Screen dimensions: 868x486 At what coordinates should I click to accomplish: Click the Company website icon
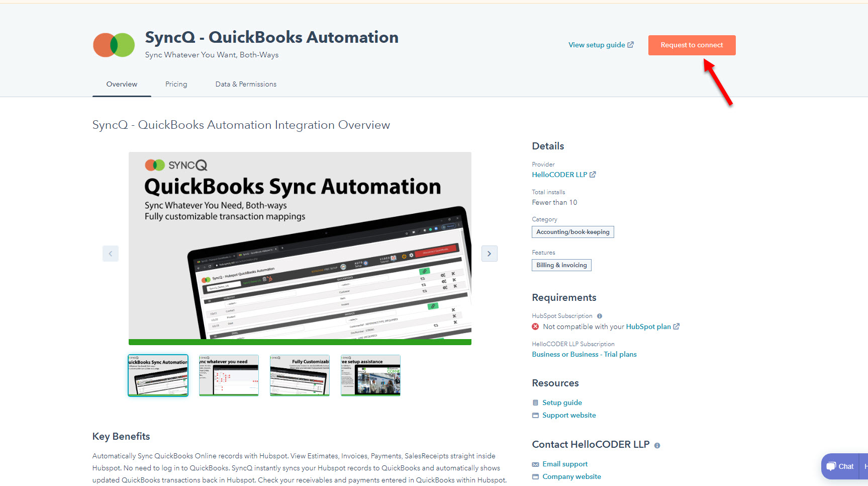pos(535,476)
